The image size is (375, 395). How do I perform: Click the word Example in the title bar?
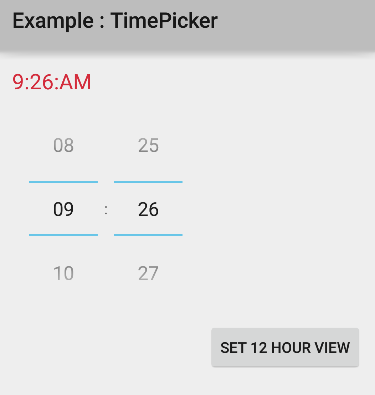pos(53,21)
